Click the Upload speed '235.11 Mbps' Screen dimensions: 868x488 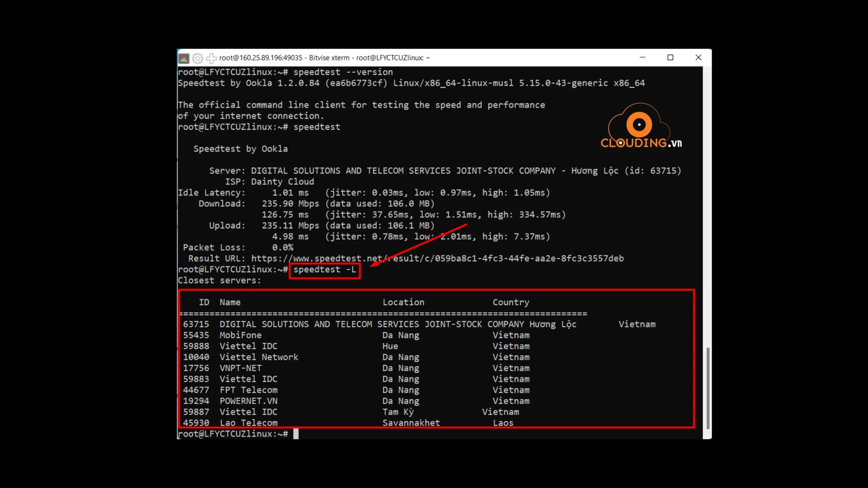290,226
